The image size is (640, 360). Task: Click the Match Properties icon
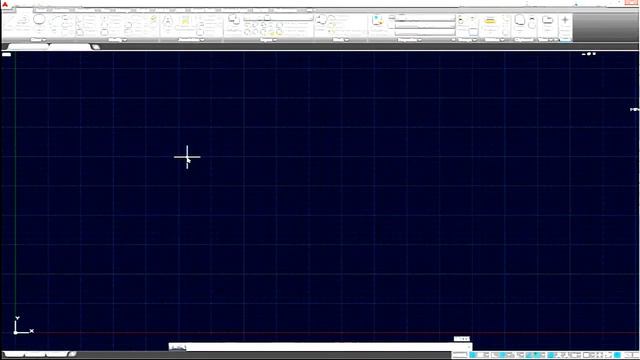(x=377, y=20)
